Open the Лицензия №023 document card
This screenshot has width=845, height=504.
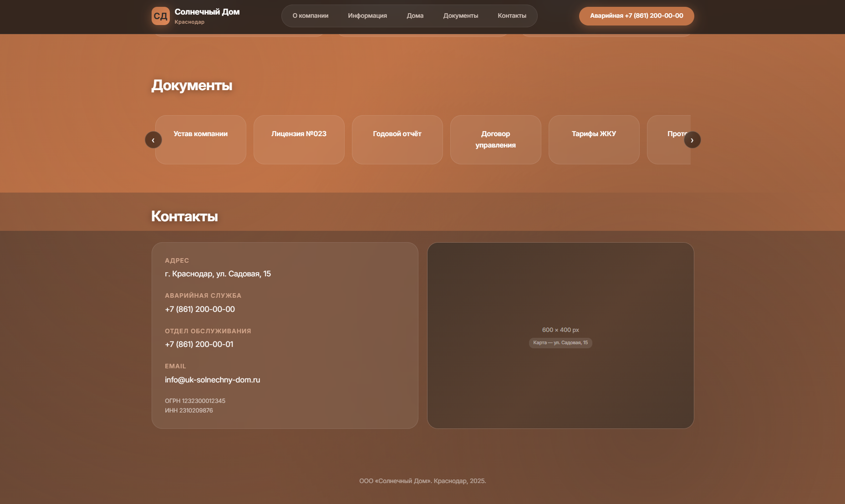[x=299, y=140]
